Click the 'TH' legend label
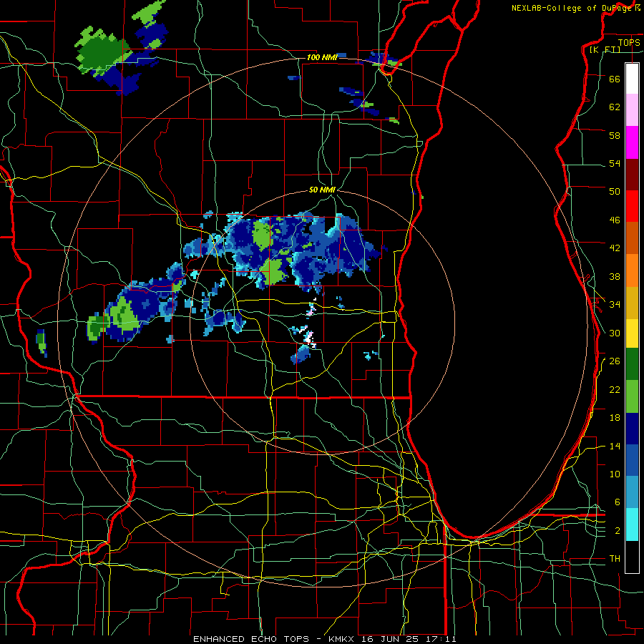This screenshot has width=644, height=644. point(615,558)
